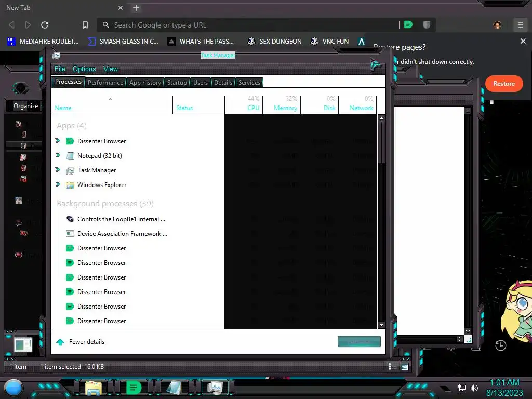Click the End task button
The height and width of the screenshot is (399, 532).
[x=359, y=341]
